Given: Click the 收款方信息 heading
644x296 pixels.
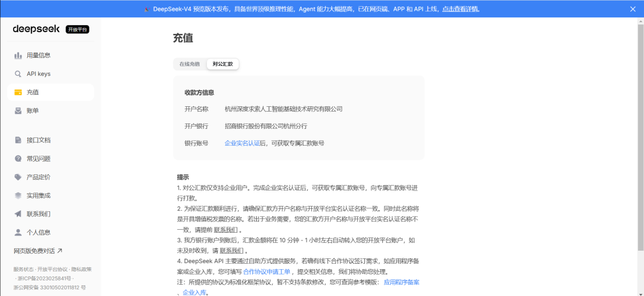Looking at the screenshot, I should (199, 93).
